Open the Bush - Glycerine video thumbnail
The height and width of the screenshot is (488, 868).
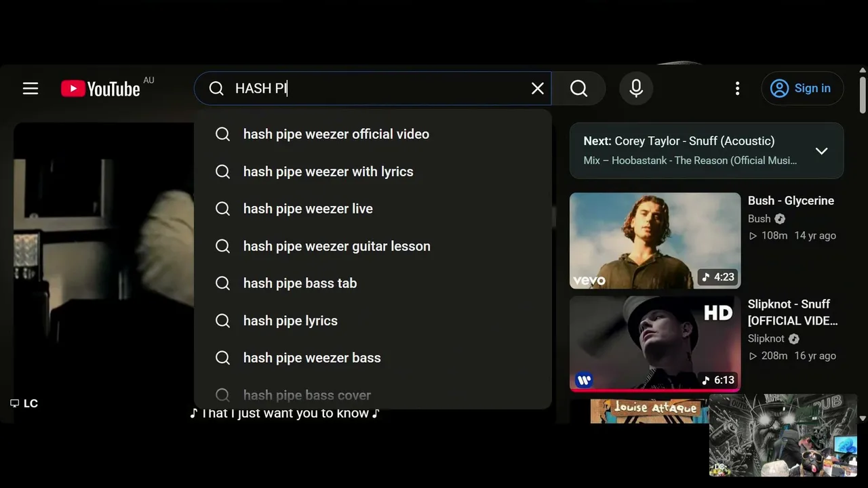pyautogui.click(x=655, y=241)
